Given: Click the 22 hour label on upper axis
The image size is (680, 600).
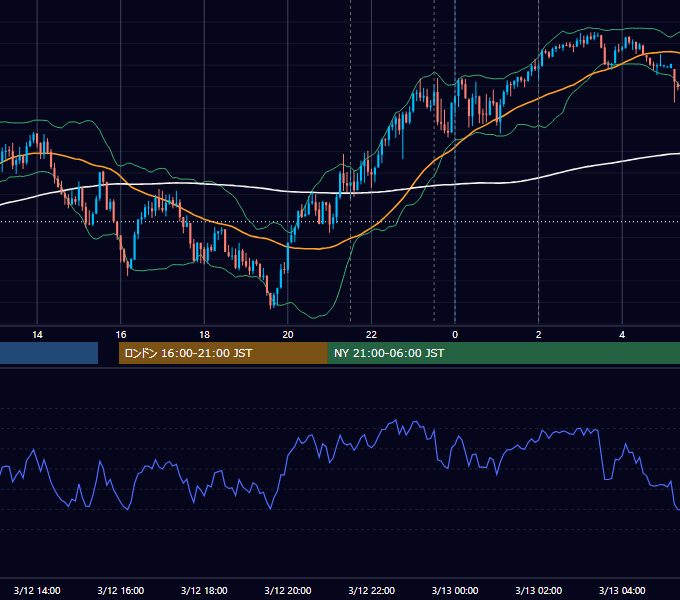Looking at the screenshot, I should point(371,335).
